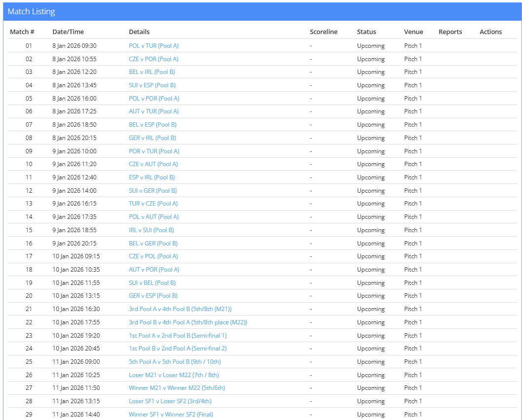Open IRL v SUI (Pool B) match

pyautogui.click(x=151, y=230)
